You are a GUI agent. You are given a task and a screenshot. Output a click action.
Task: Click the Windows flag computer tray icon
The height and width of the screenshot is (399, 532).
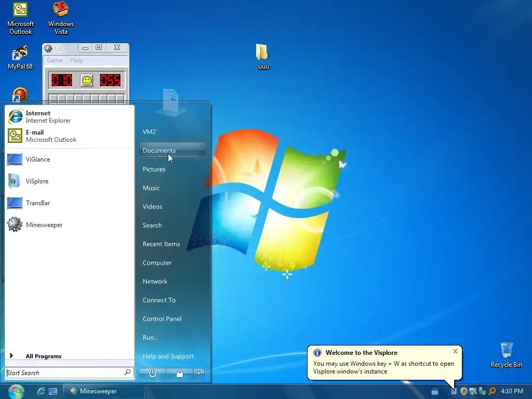[x=473, y=391]
